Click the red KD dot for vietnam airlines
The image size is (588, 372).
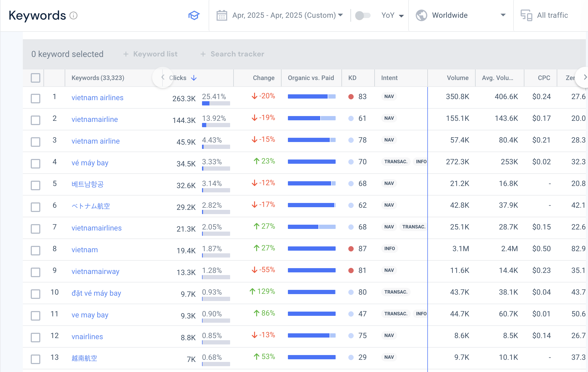351,96
